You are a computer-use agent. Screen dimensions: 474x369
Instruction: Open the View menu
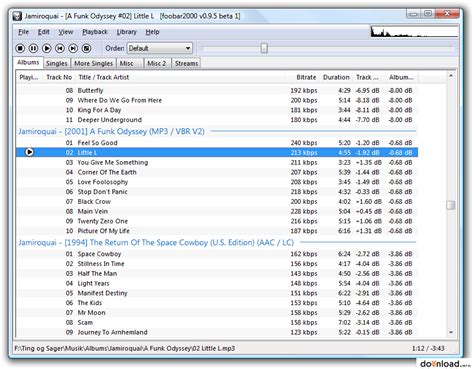click(66, 32)
